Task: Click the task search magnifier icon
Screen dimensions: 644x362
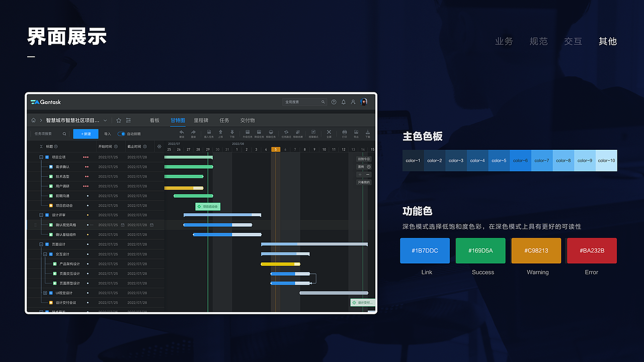Action: tap(64, 134)
